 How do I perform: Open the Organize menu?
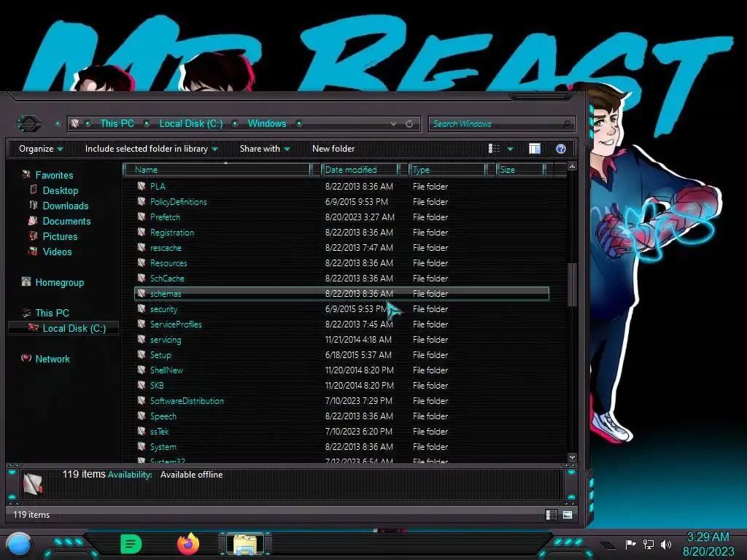click(x=41, y=149)
